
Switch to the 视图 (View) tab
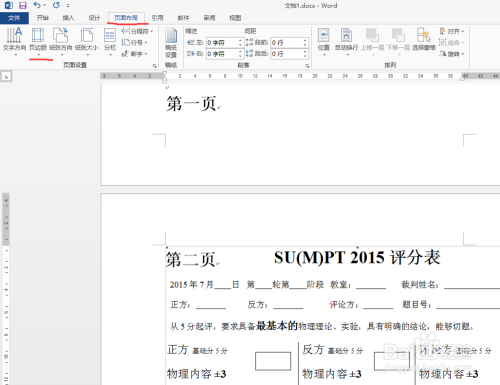point(235,18)
